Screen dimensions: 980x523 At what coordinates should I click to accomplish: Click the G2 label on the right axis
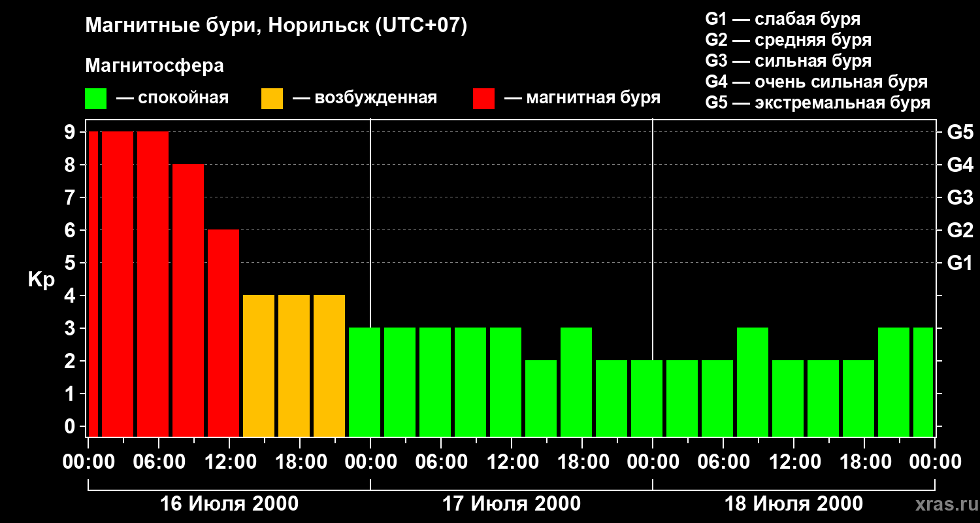(960, 230)
